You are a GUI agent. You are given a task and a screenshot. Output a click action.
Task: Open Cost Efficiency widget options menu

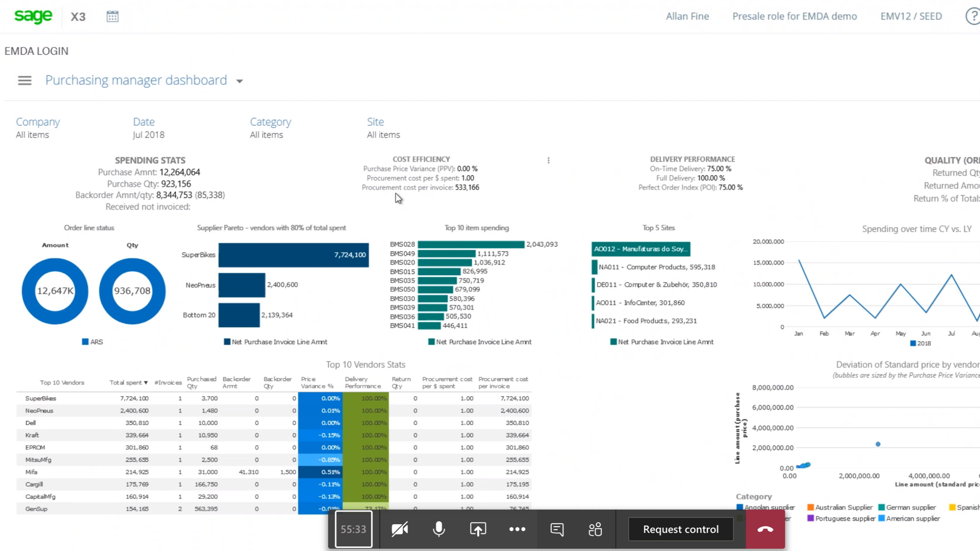pos(549,160)
